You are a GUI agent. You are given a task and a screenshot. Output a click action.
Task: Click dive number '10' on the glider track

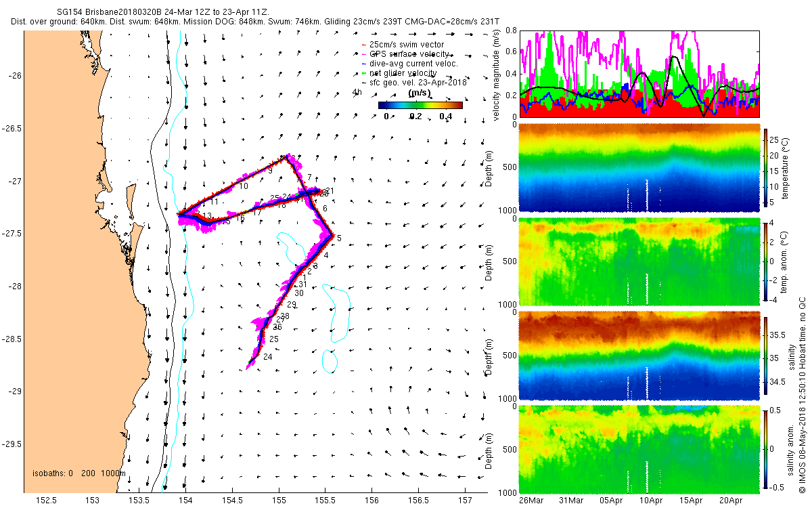(244, 186)
